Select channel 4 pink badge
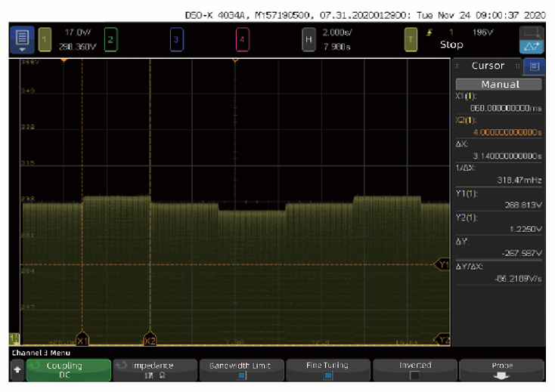This screenshot has height=392, width=555. pos(242,39)
